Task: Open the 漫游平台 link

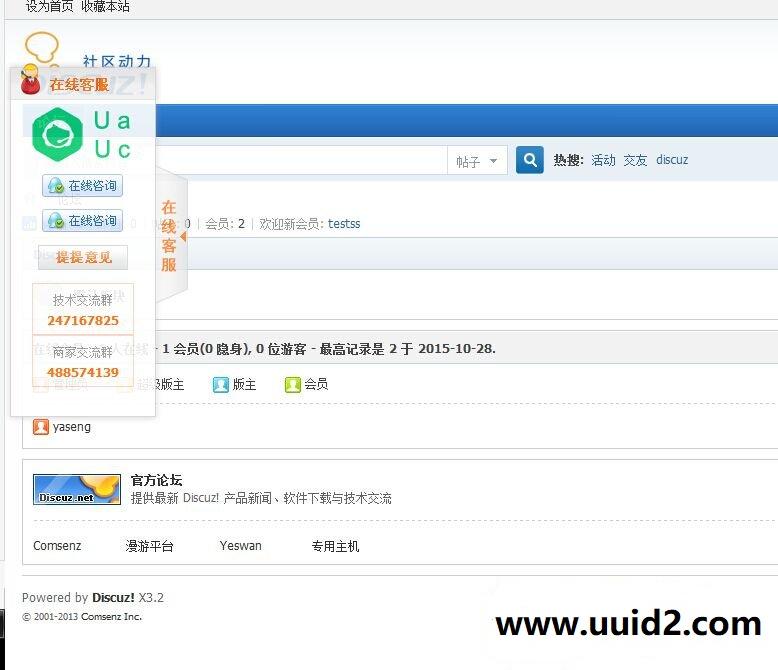Action: point(149,546)
